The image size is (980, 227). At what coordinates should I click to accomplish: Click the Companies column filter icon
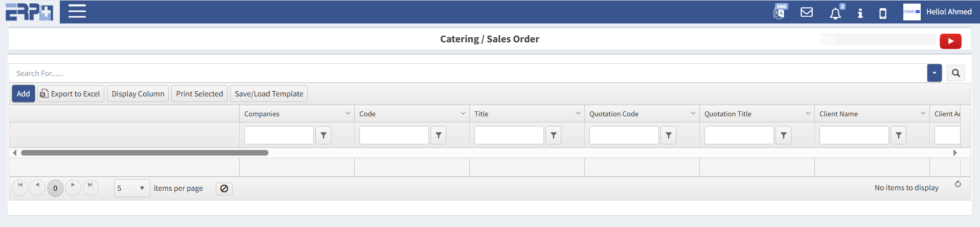point(324,135)
